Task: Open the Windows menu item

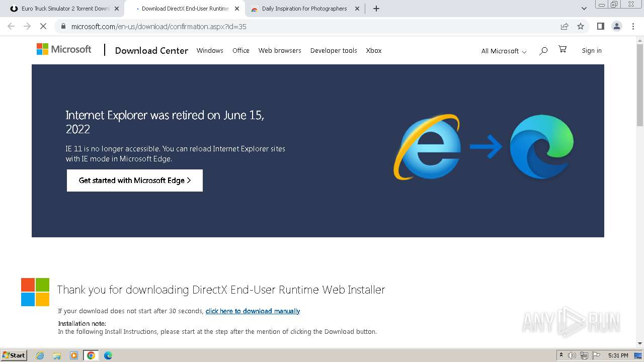Action: point(210,50)
